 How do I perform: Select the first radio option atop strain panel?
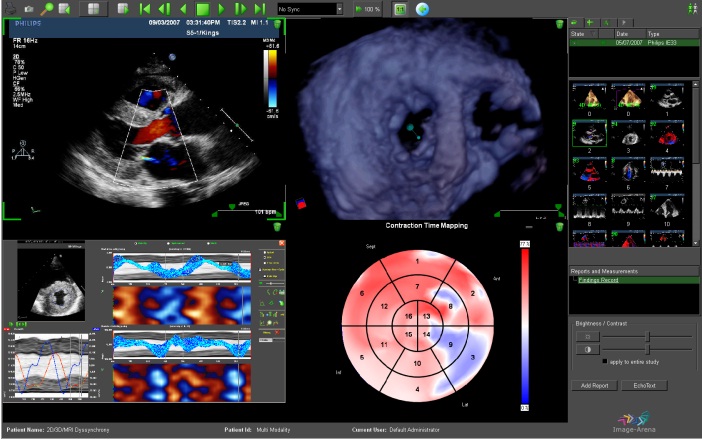point(136,243)
